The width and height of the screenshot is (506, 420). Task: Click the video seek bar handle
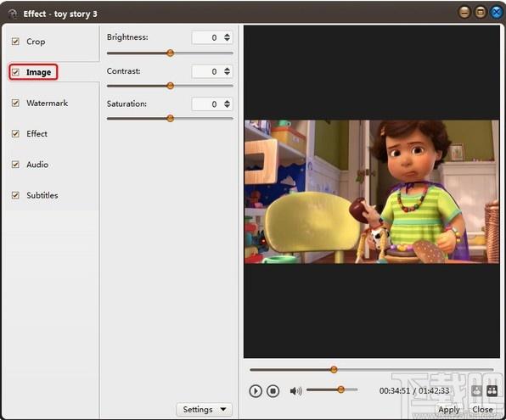pyautogui.click(x=334, y=369)
